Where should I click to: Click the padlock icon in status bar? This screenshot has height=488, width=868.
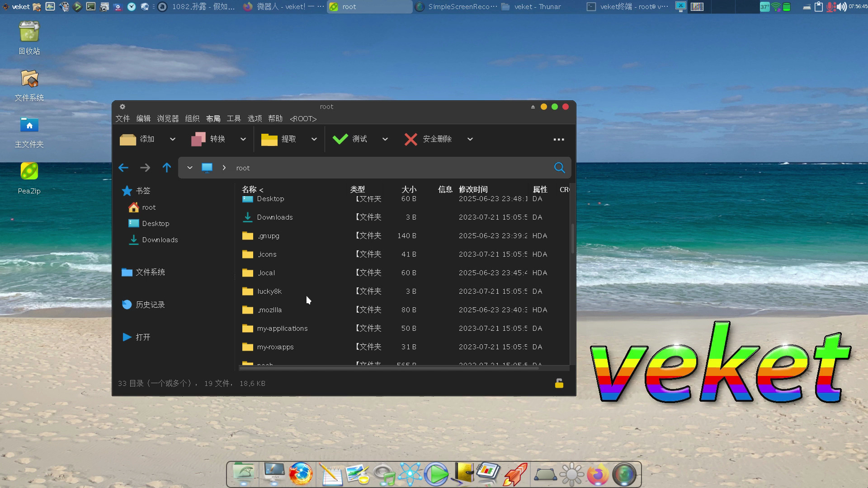[x=559, y=384]
